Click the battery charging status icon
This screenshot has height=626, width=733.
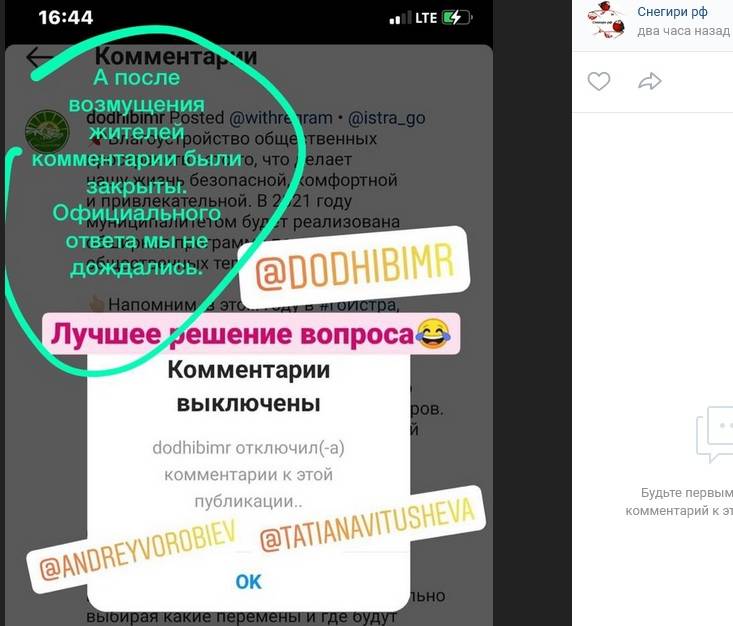pyautogui.click(x=457, y=18)
